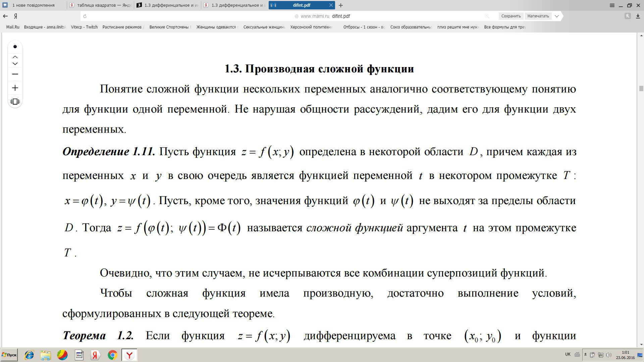Go back with the browser back arrow
The image size is (644, 362).
(x=5, y=16)
